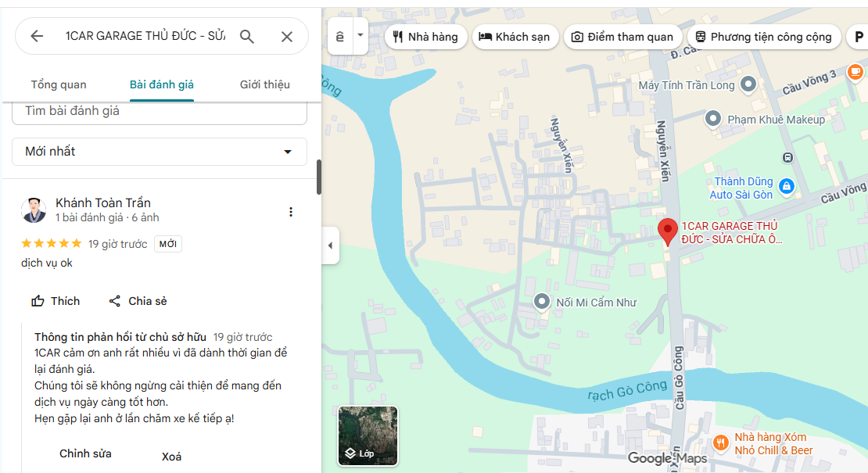
Task: Click the Phạm Khuê Makeup marker
Action: tap(713, 118)
